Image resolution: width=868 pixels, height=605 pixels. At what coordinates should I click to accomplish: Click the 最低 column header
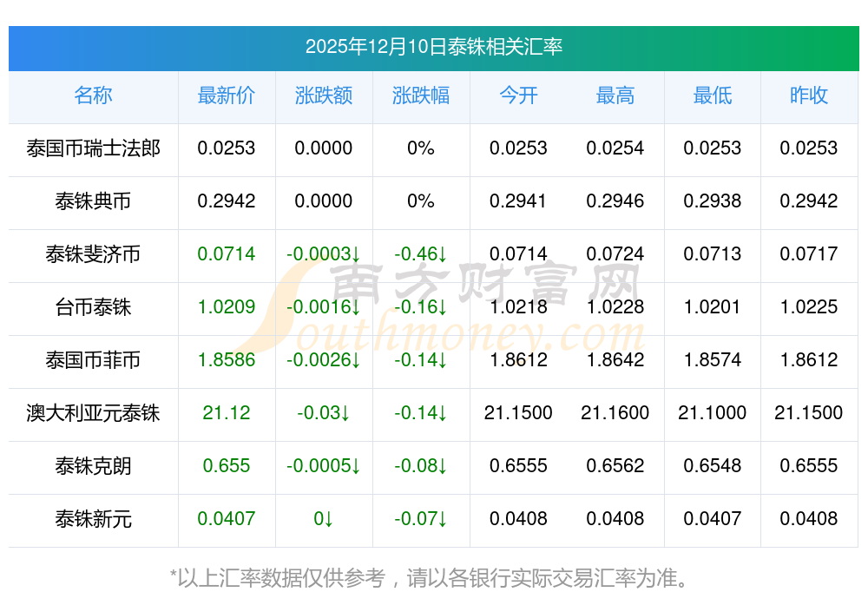pos(713,96)
